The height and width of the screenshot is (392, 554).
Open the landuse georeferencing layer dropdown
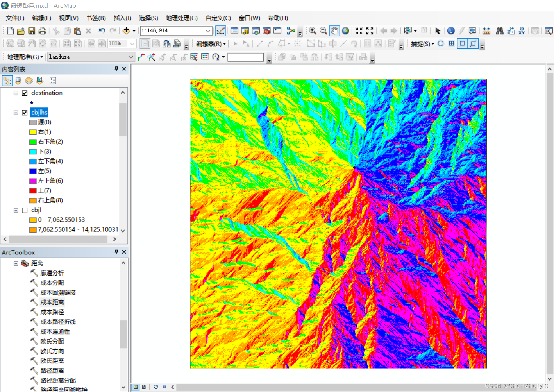[x=130, y=57]
